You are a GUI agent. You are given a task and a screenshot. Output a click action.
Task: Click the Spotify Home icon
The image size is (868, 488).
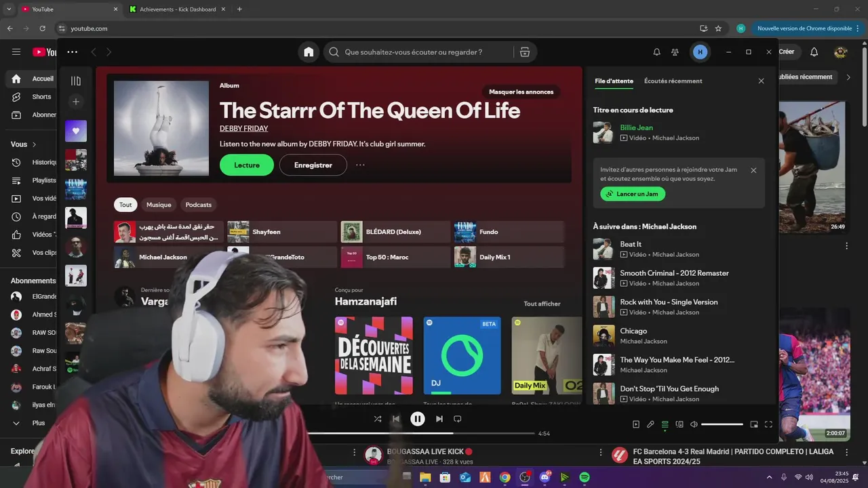(309, 52)
